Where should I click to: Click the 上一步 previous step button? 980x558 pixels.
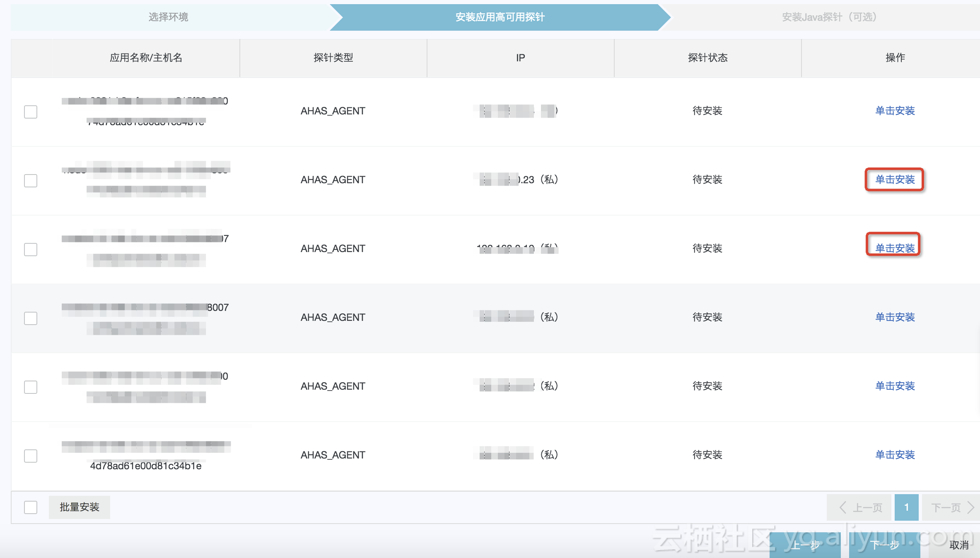point(805,545)
